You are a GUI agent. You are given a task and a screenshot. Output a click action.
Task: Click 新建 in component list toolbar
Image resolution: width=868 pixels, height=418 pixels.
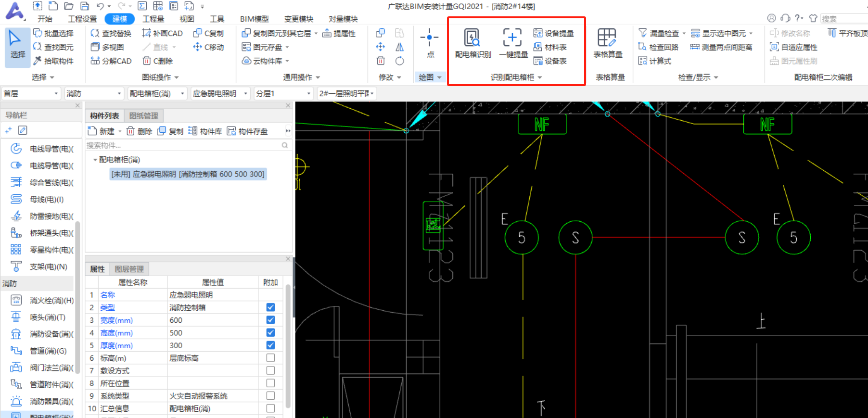(x=102, y=131)
